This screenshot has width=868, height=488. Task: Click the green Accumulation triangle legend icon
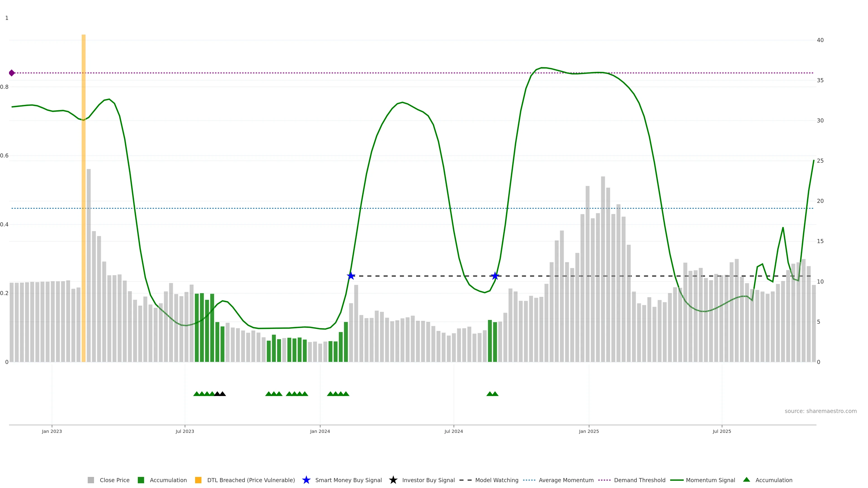click(x=746, y=480)
